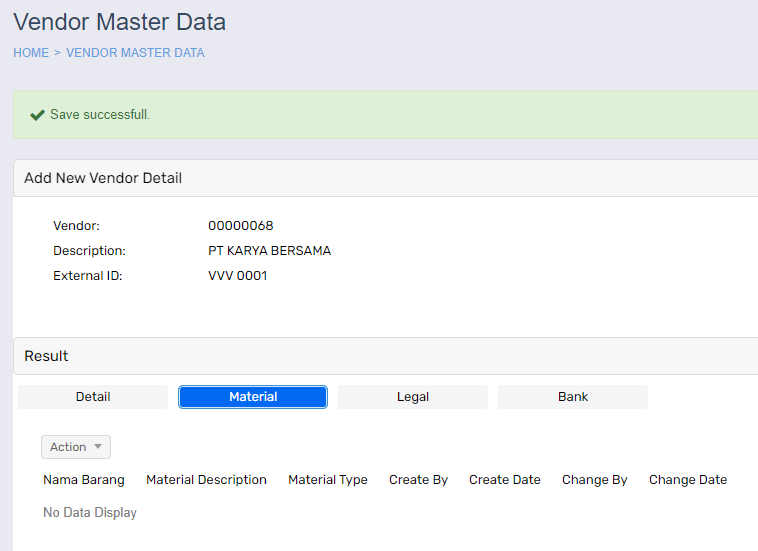
Task: Click the Material Type column header
Action: tap(328, 480)
